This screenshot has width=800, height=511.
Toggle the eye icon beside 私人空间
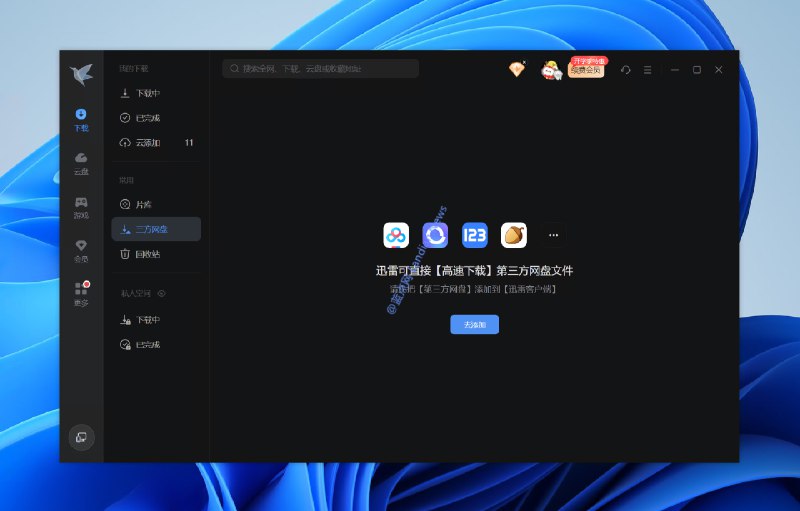point(162,294)
